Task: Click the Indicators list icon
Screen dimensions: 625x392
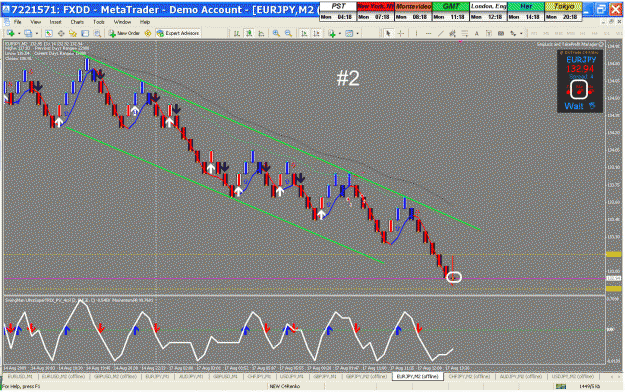Action: point(332,33)
